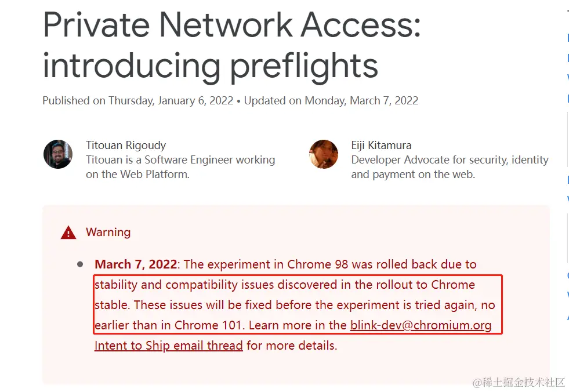Click the juejin watermark in the corner
The image size is (569, 392).
pyautogui.click(x=519, y=382)
